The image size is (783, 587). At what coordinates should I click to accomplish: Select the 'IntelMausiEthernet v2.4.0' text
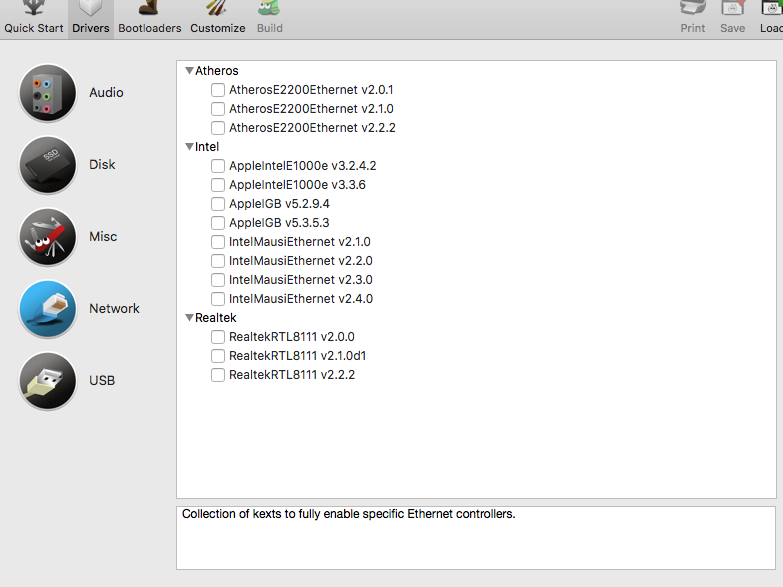tap(301, 299)
